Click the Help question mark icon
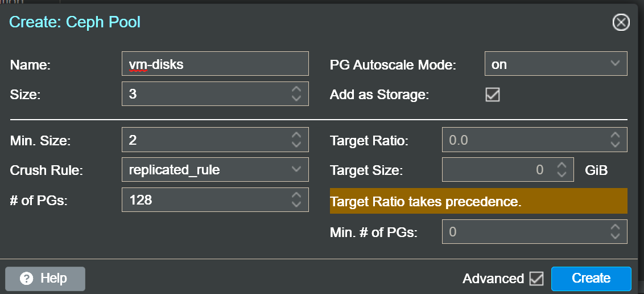Screen dimensions: 644x294 [x=26, y=279]
